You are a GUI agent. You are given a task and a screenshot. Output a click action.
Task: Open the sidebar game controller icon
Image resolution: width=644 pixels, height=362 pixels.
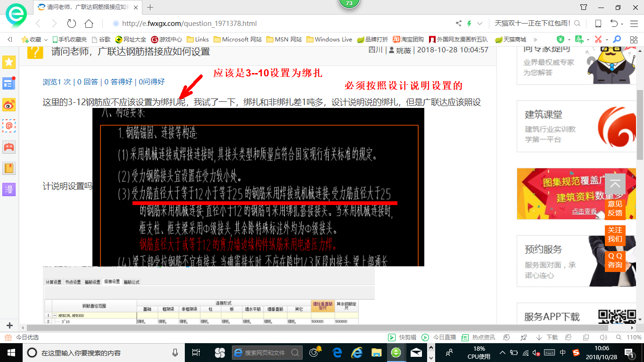tap(9, 147)
